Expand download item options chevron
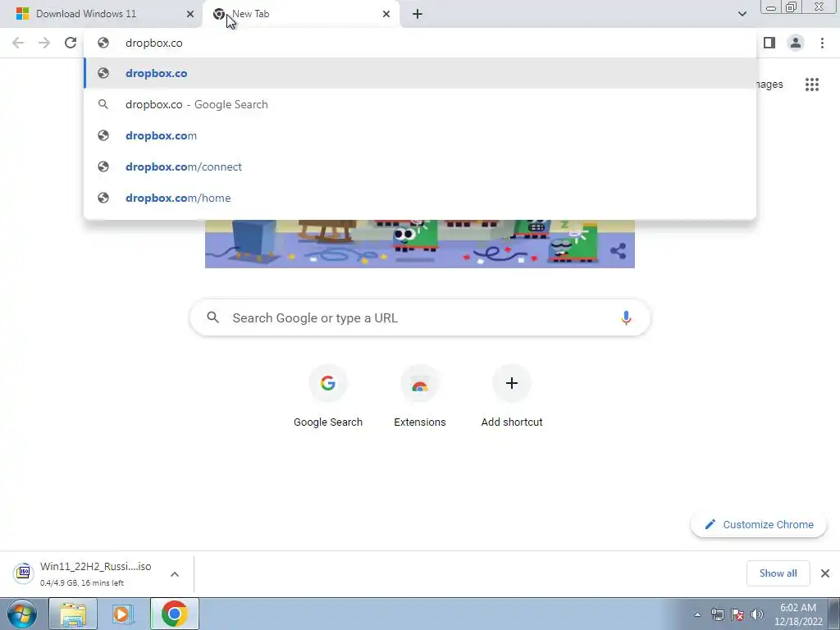This screenshot has height=630, width=840. [x=175, y=574]
